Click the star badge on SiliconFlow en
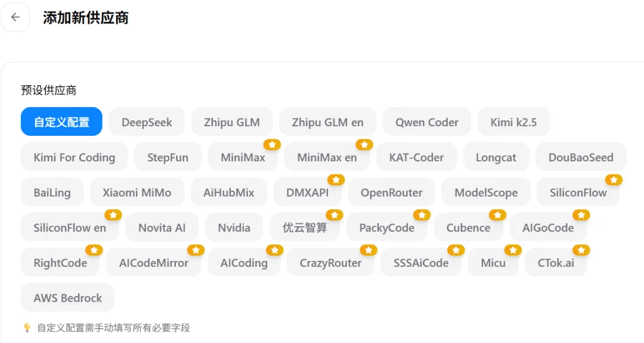The width and height of the screenshot is (644, 343). pos(113,214)
